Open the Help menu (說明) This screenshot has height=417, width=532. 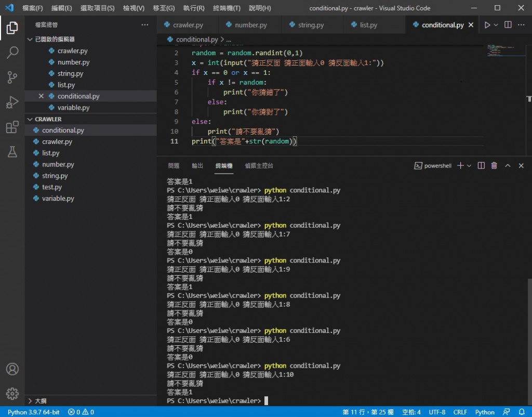260,8
